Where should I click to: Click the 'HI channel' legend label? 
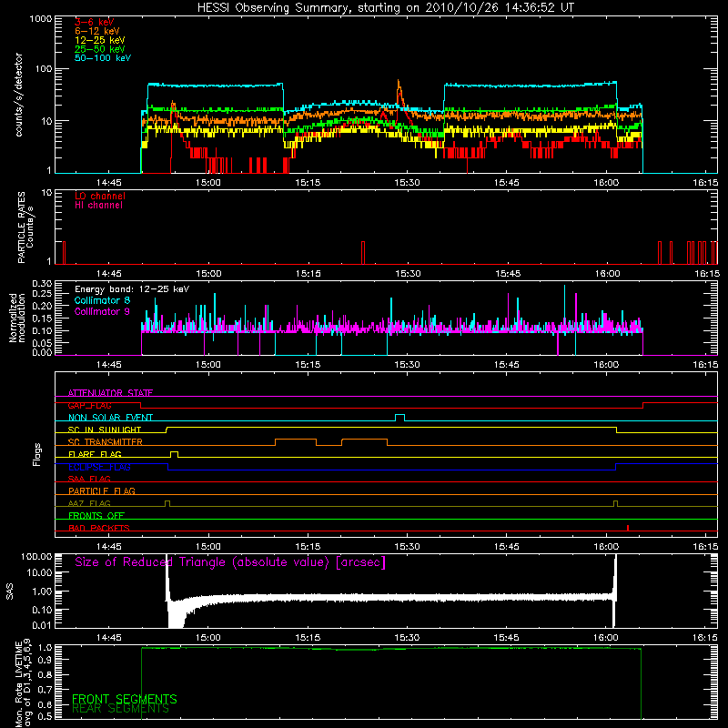coord(98,206)
